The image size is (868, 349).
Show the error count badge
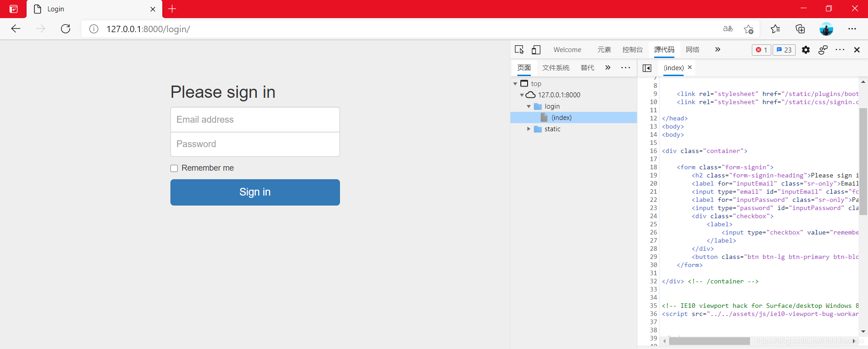(x=761, y=50)
